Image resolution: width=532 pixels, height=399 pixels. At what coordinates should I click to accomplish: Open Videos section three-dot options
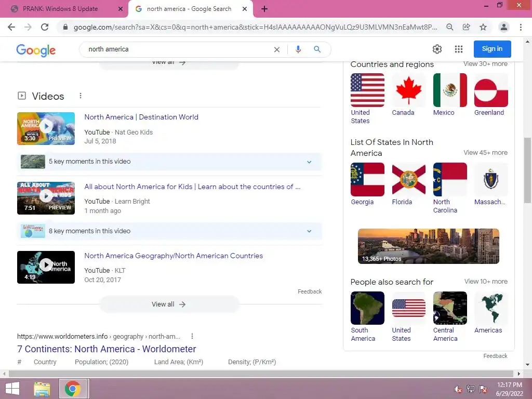[81, 96]
